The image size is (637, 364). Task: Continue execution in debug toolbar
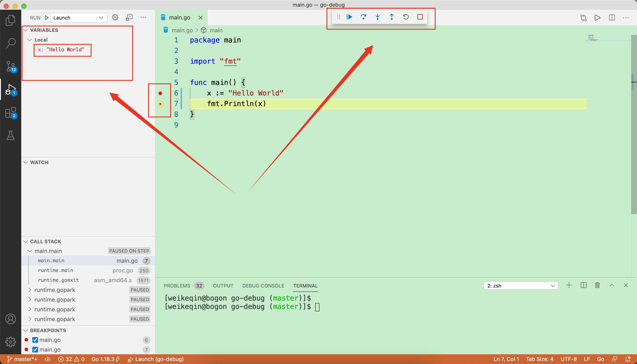(349, 17)
